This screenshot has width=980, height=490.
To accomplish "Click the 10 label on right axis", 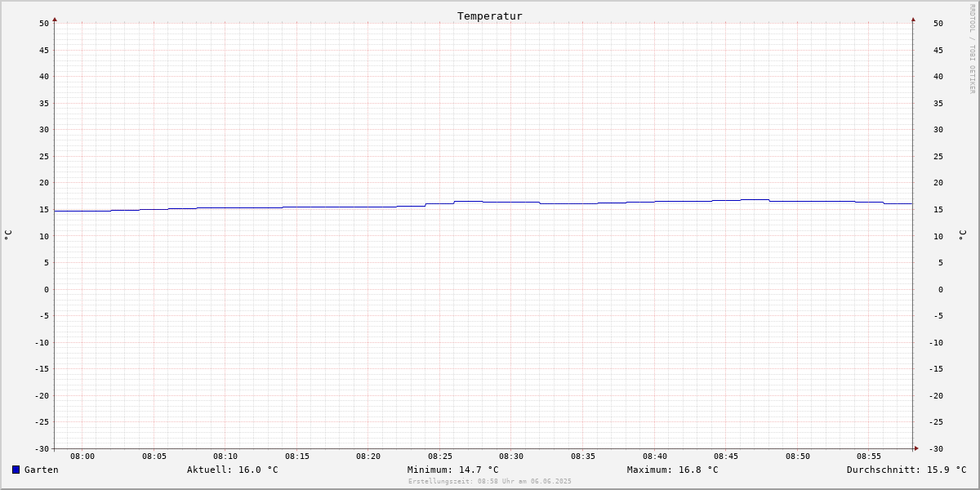I will (938, 236).
